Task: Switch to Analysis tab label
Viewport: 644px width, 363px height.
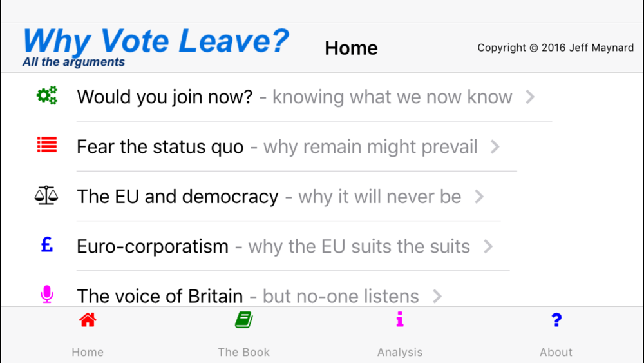Action: point(400,352)
